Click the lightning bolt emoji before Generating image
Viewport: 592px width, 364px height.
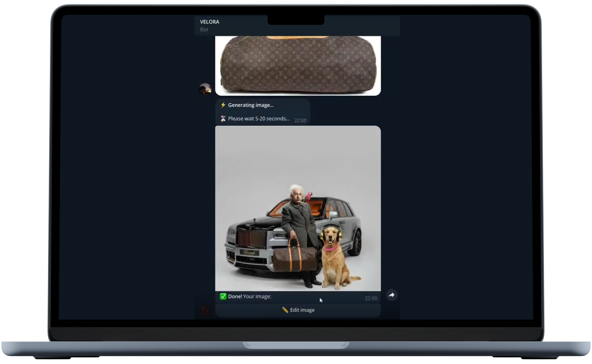click(x=223, y=105)
